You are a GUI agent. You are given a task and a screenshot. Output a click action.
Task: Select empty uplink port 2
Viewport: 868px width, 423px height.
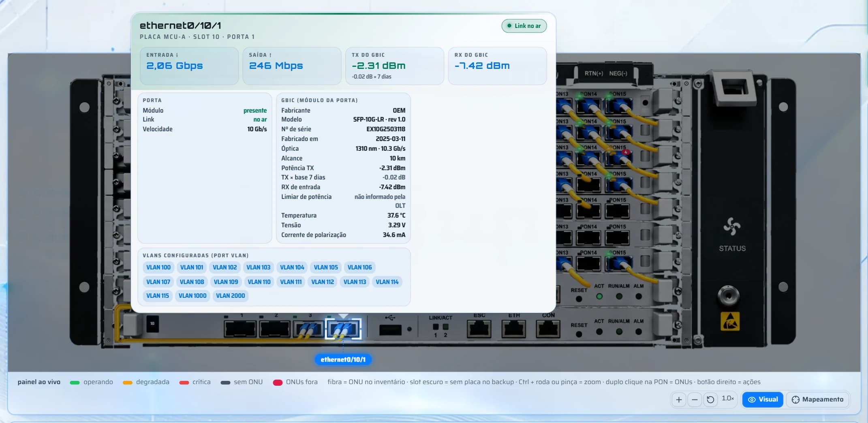[x=274, y=329]
